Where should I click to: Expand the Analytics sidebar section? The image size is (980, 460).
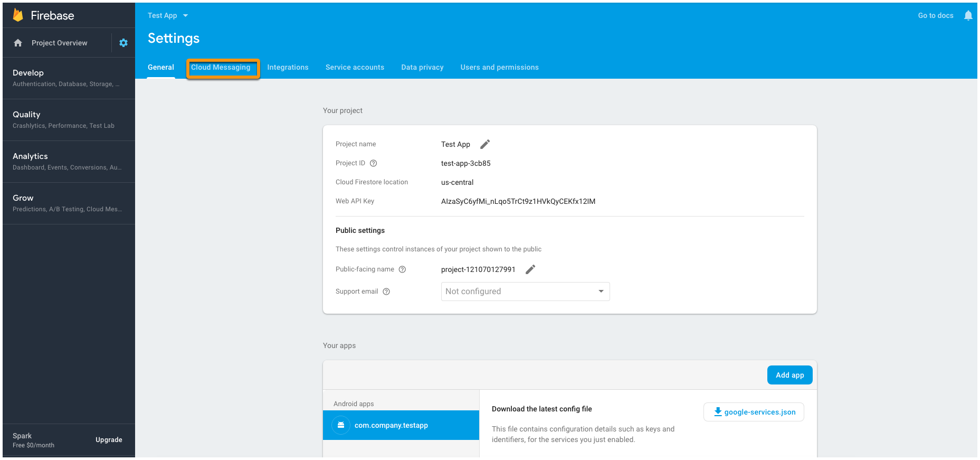69,162
